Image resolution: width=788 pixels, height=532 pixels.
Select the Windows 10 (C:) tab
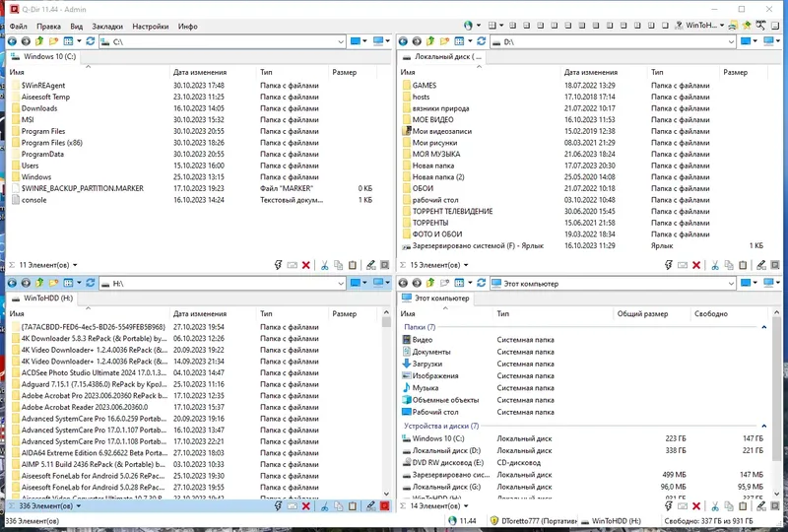coord(43,56)
